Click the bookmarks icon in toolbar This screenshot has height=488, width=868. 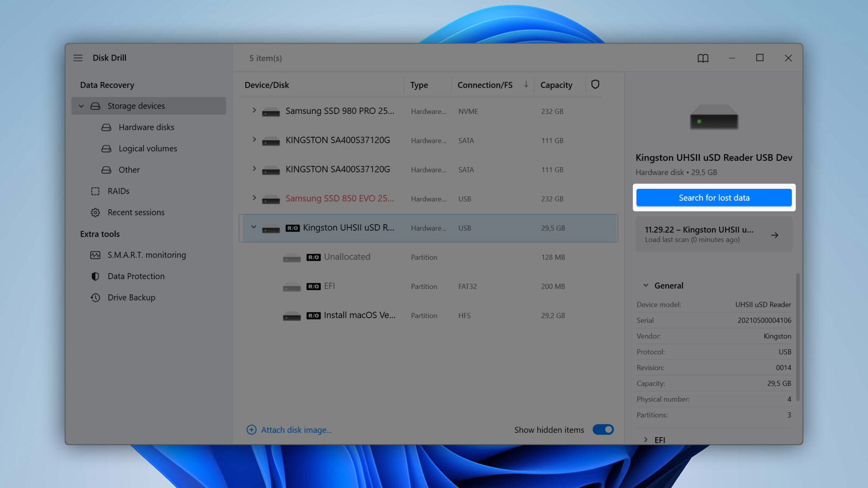click(703, 58)
